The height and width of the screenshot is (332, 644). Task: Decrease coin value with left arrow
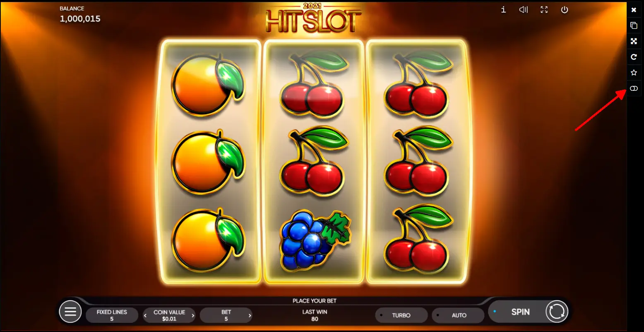(x=145, y=315)
